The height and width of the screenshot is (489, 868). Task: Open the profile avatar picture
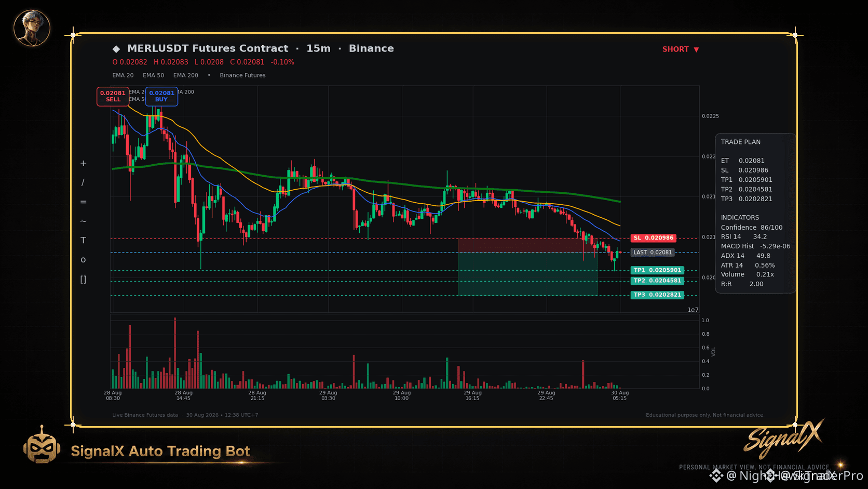click(x=32, y=28)
